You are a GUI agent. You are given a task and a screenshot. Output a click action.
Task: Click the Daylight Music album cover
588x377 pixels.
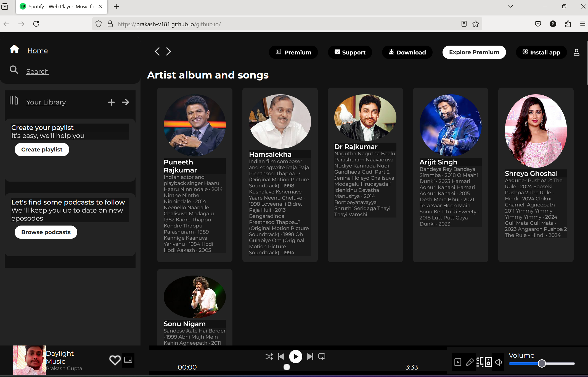click(29, 360)
